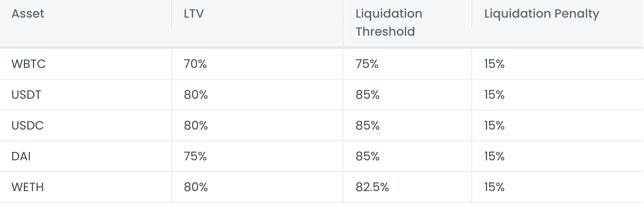This screenshot has height=205, width=644.
Task: Select the USDC asset cell
Action: 28,125
